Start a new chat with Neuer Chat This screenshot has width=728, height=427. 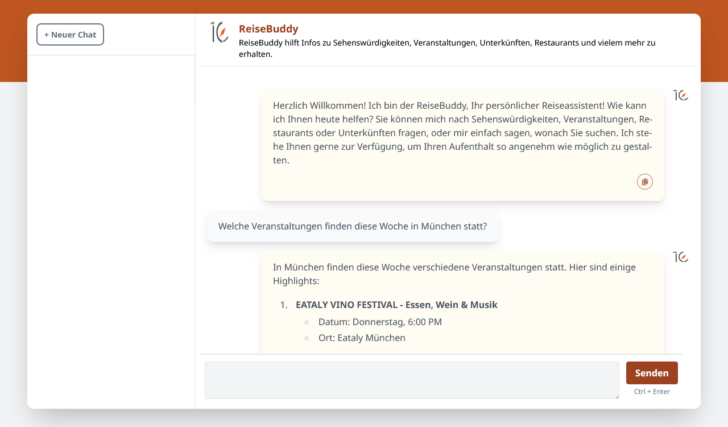pyautogui.click(x=70, y=35)
